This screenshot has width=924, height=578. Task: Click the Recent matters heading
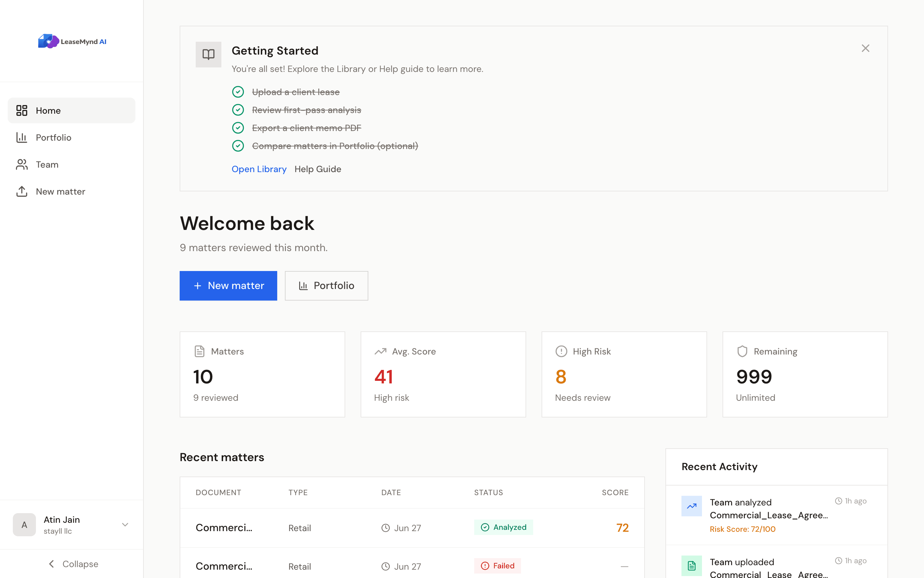coord(222,457)
